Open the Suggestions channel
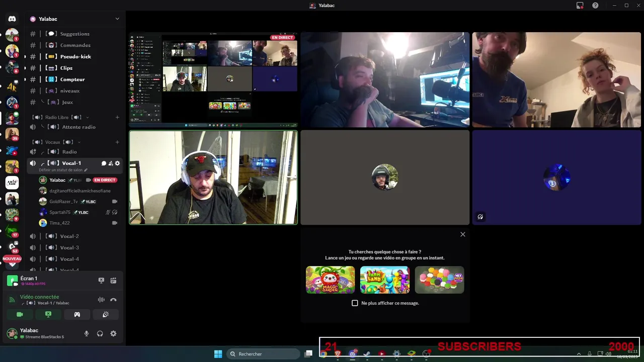Screen dimensions: 644x362 [x=74, y=34]
